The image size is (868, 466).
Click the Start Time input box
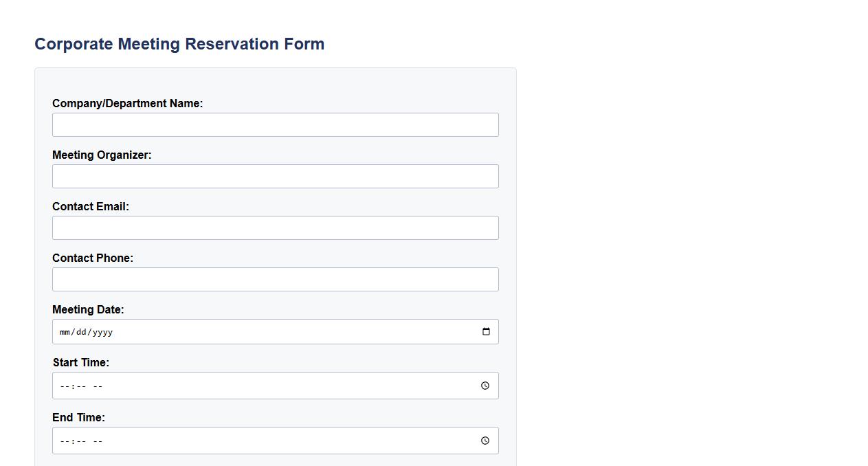(206, 385)
